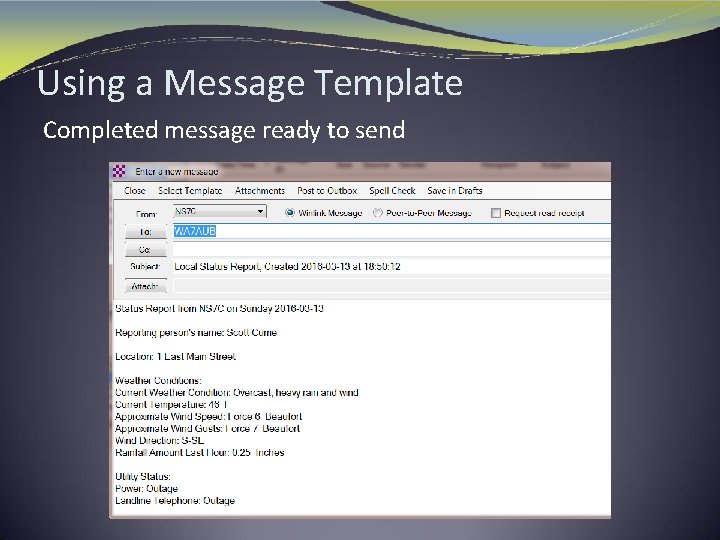Click Close in the message menu

click(x=135, y=191)
